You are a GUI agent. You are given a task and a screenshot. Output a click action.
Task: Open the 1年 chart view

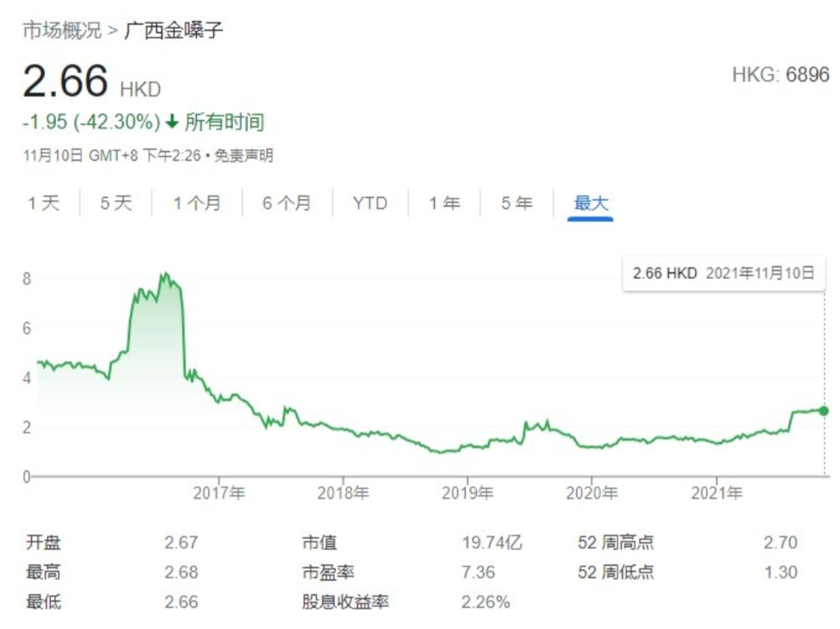coord(444,204)
